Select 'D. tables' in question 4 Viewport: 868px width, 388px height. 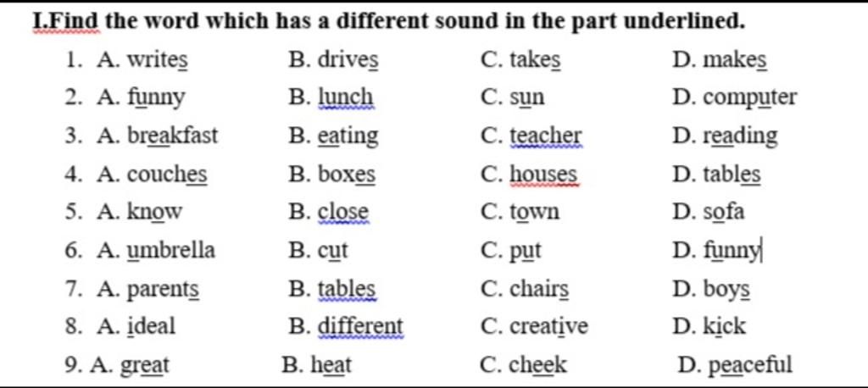(716, 175)
